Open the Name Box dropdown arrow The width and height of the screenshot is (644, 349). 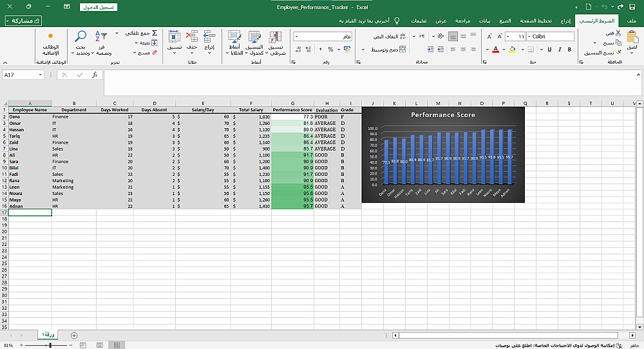point(41,75)
